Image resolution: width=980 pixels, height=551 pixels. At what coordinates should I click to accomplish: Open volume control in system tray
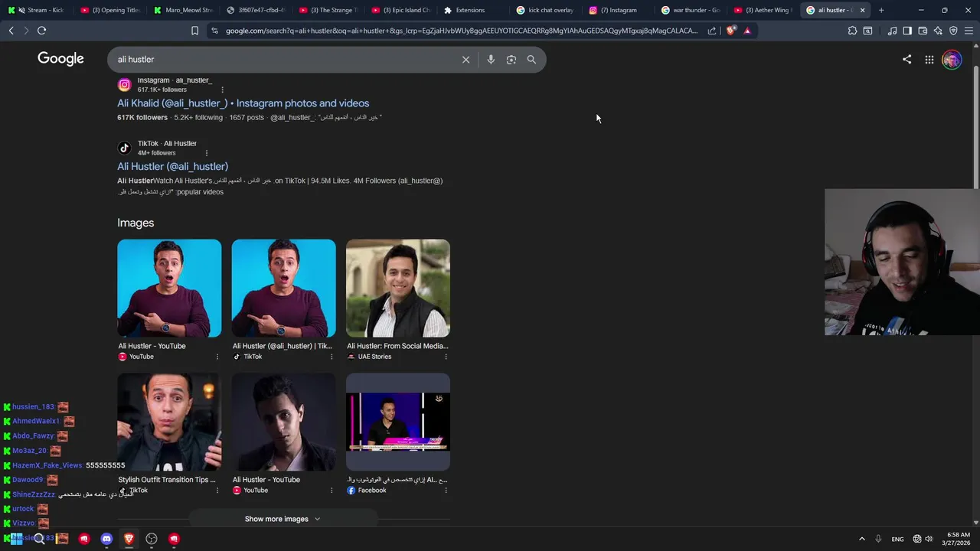coord(929,539)
